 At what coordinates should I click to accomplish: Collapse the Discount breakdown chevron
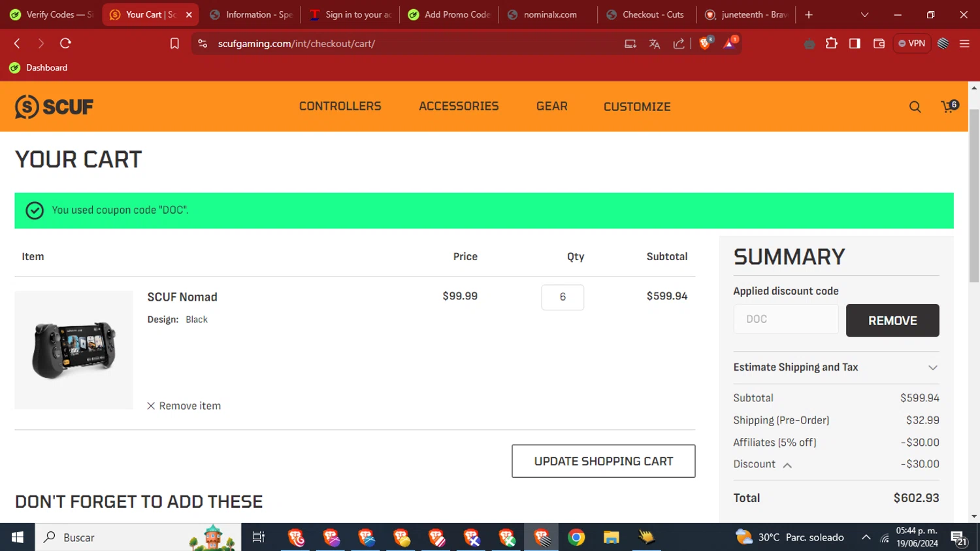click(787, 465)
